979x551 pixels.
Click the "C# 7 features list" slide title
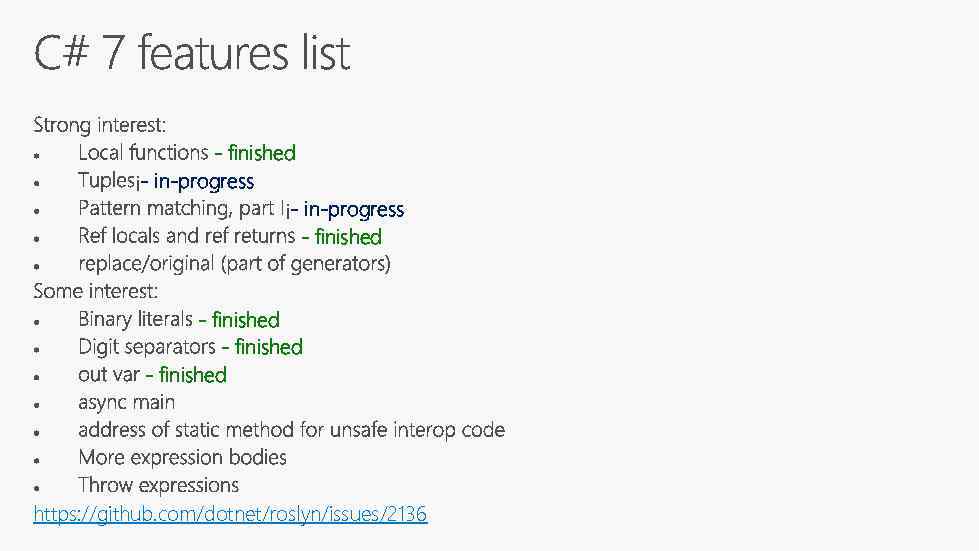click(192, 53)
